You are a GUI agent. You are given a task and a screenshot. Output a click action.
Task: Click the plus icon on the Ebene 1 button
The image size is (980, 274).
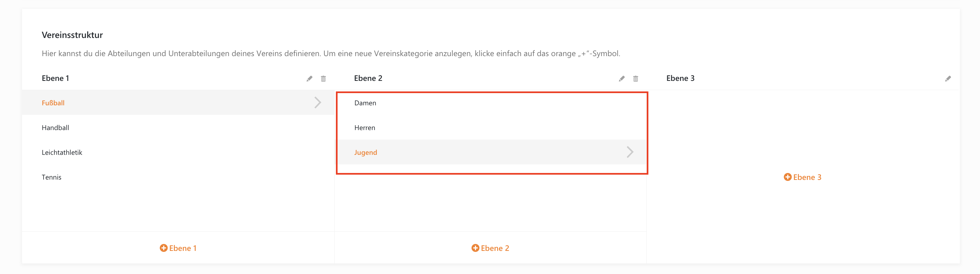click(164, 248)
